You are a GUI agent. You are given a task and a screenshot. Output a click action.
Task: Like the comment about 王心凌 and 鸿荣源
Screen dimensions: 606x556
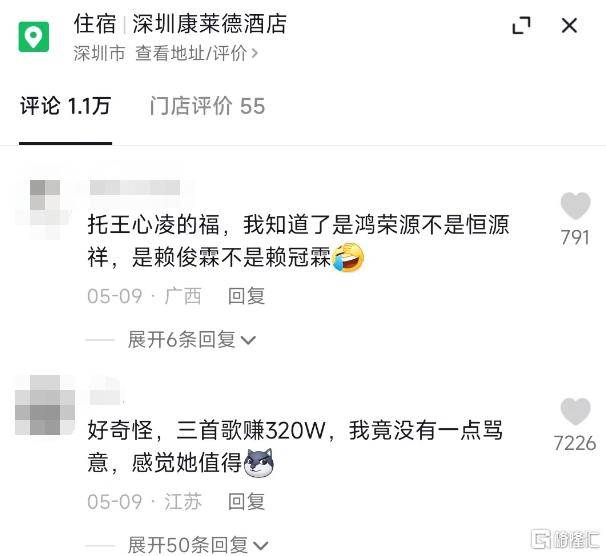(575, 206)
